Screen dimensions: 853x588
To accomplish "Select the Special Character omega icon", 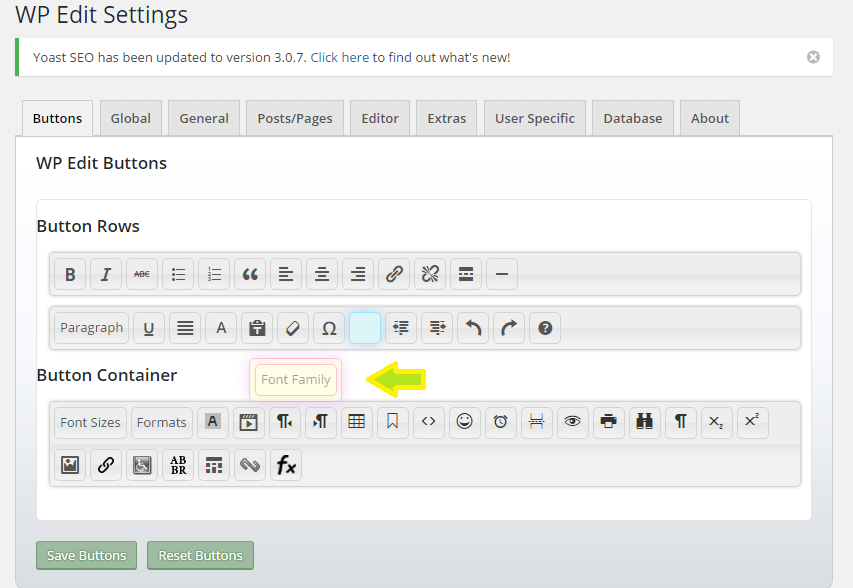I will click(329, 328).
